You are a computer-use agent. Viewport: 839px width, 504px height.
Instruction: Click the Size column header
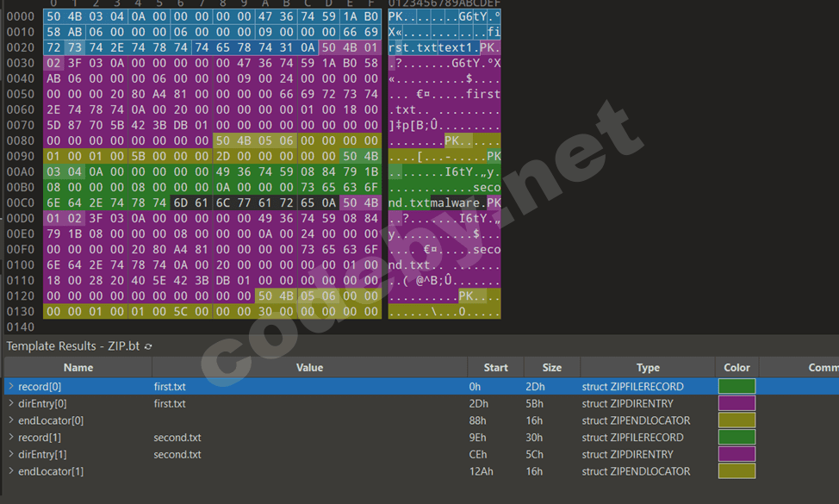pyautogui.click(x=551, y=368)
